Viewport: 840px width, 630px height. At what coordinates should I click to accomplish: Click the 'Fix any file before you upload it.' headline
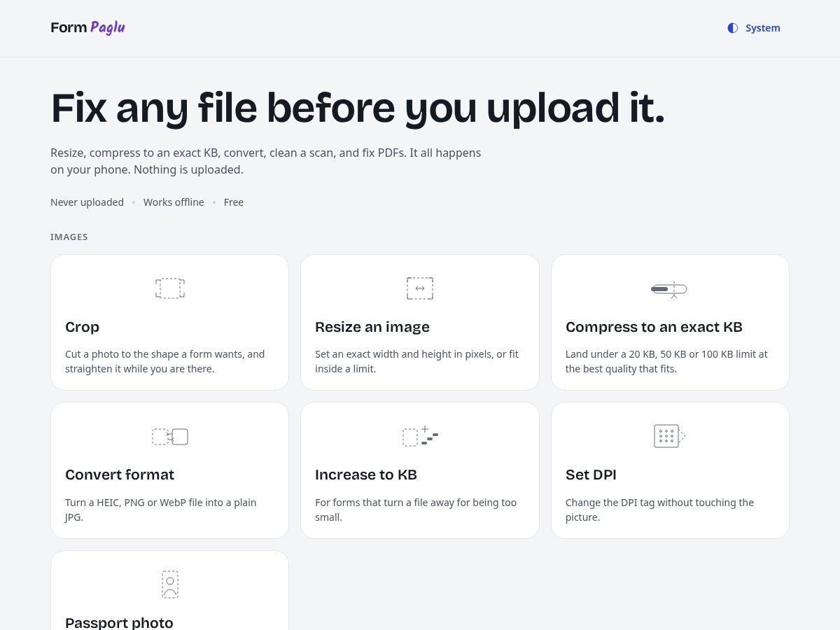click(358, 108)
